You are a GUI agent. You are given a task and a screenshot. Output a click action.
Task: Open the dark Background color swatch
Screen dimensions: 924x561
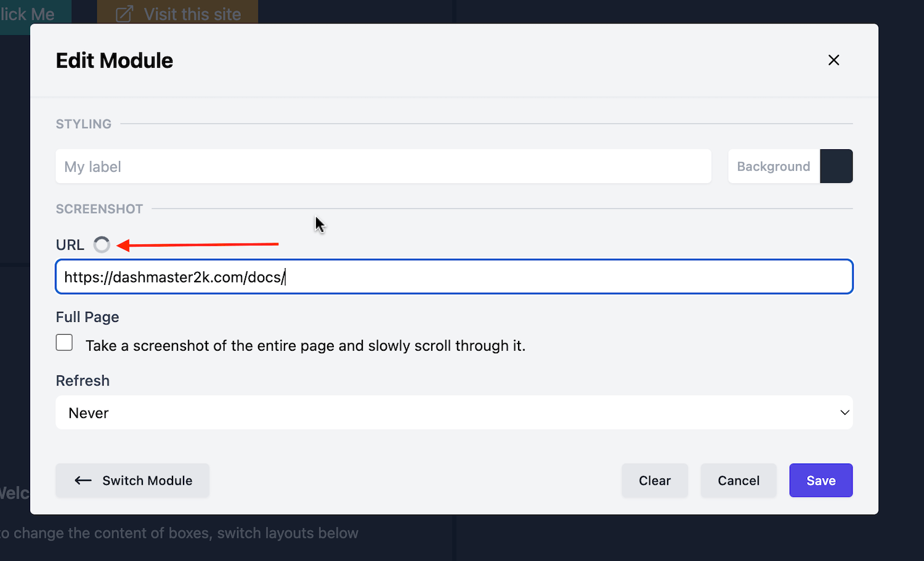(x=836, y=166)
